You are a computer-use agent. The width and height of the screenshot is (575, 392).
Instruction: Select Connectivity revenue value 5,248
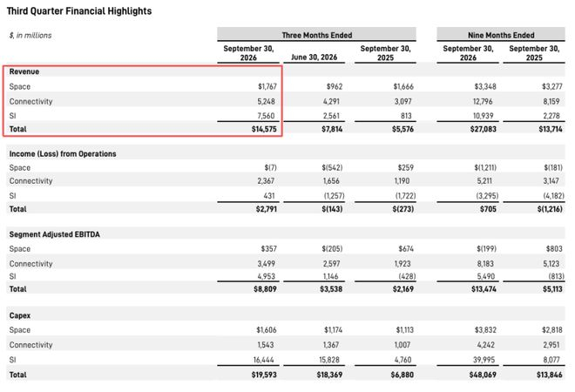(266, 101)
